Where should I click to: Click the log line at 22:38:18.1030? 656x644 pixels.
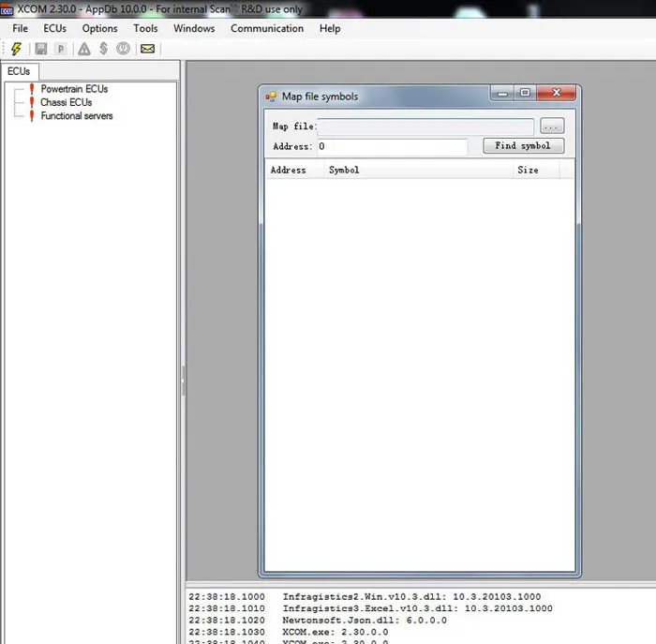[289, 632]
